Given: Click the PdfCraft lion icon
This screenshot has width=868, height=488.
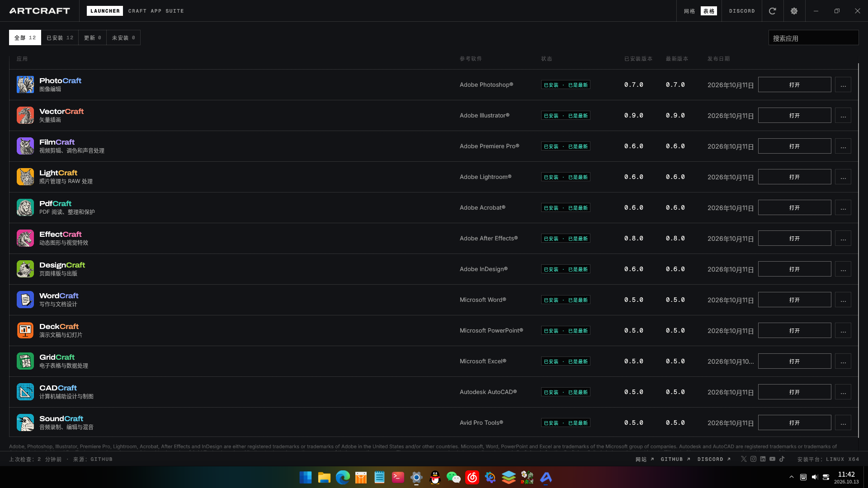Looking at the screenshot, I should (25, 207).
